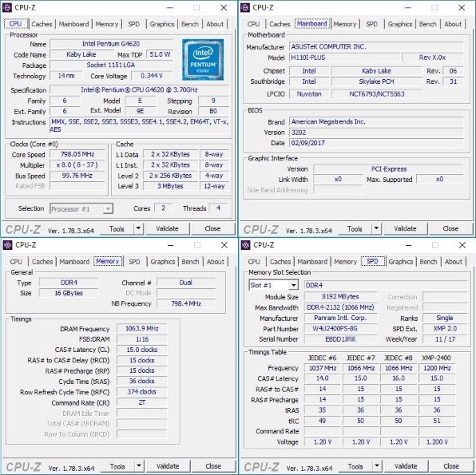This screenshot has width=476, height=475.
Task: Click the Threads value 4
Action: (218, 208)
